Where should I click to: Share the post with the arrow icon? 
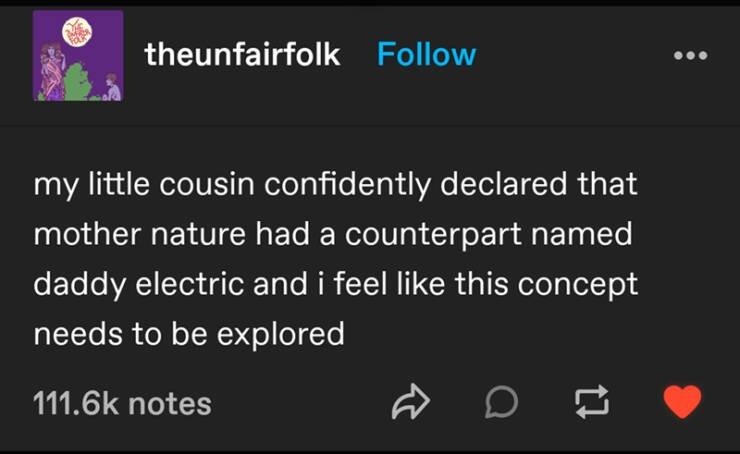coord(410,402)
